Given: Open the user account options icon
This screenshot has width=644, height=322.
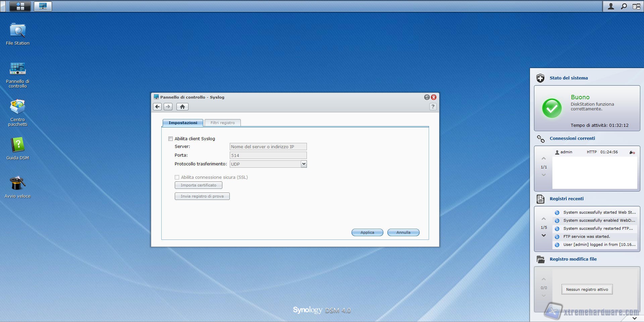Looking at the screenshot, I should [x=611, y=6].
